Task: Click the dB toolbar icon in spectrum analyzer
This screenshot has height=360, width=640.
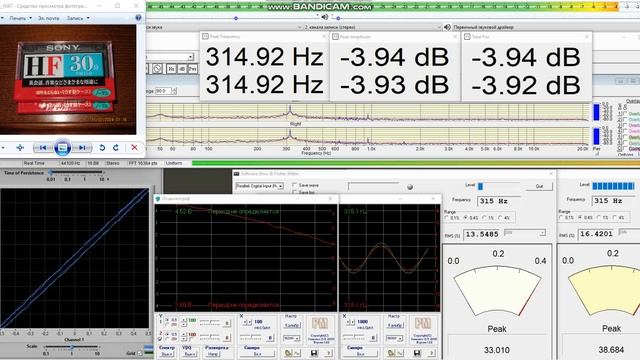Action: tap(182, 69)
